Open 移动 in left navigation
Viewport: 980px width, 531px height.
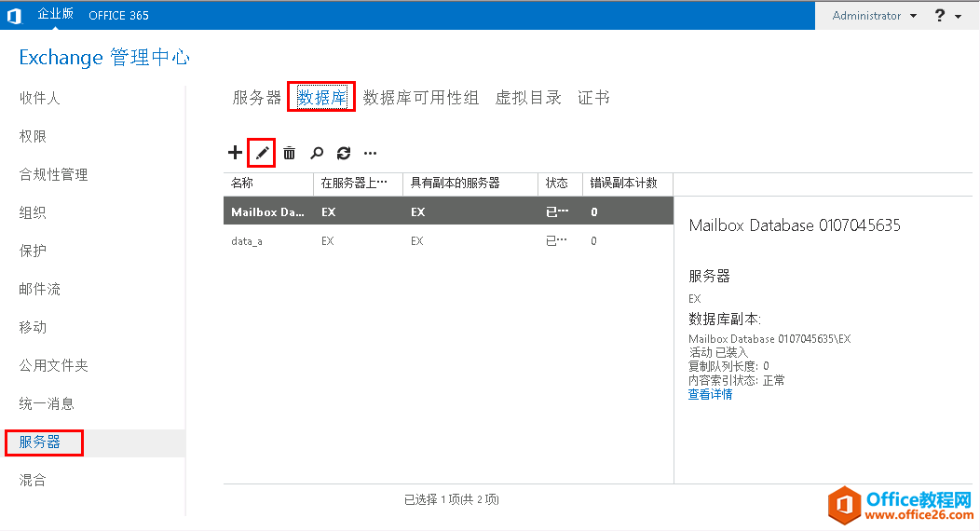(33, 327)
